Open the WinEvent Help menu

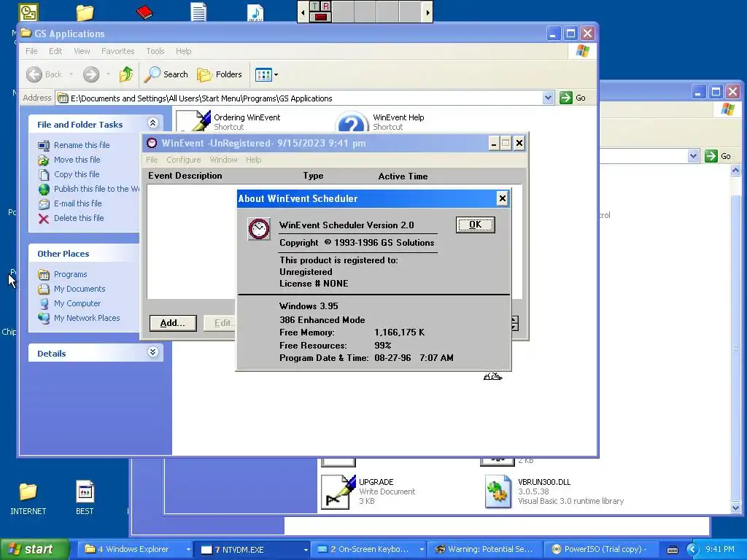pos(253,160)
